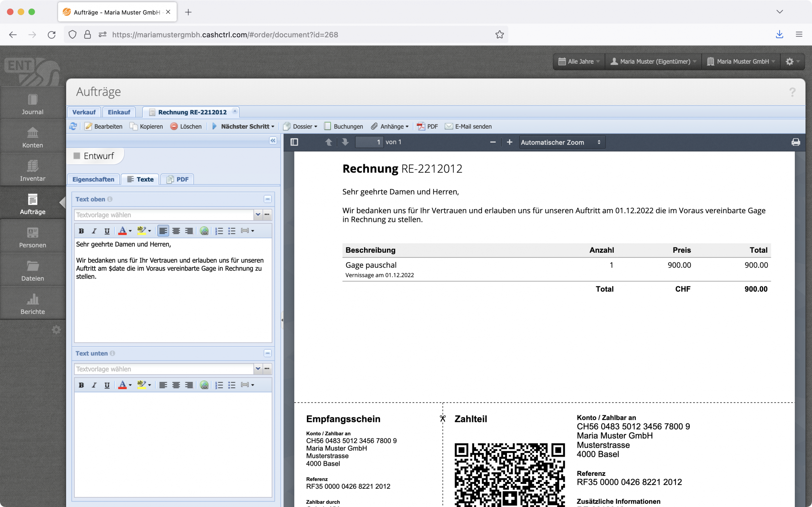The height and width of the screenshot is (507, 812).
Task: Insert hyperlink in Text oben editor
Action: (x=204, y=231)
